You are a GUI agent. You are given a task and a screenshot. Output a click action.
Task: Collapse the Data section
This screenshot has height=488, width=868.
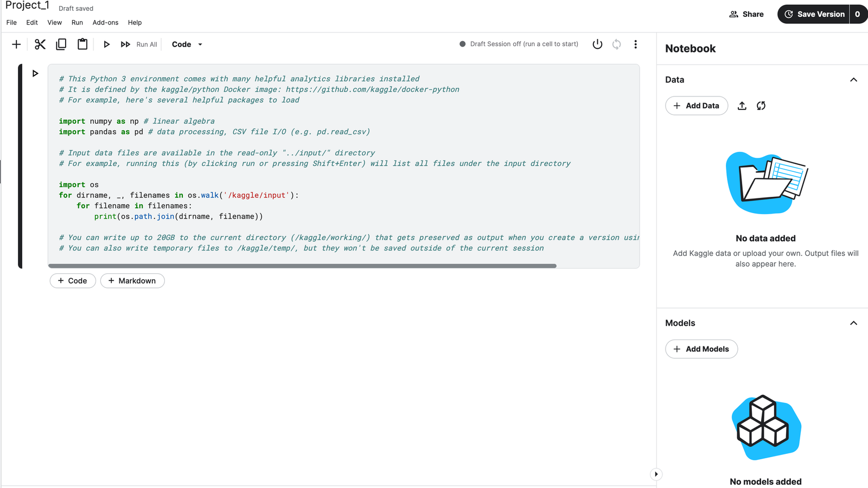coord(854,79)
